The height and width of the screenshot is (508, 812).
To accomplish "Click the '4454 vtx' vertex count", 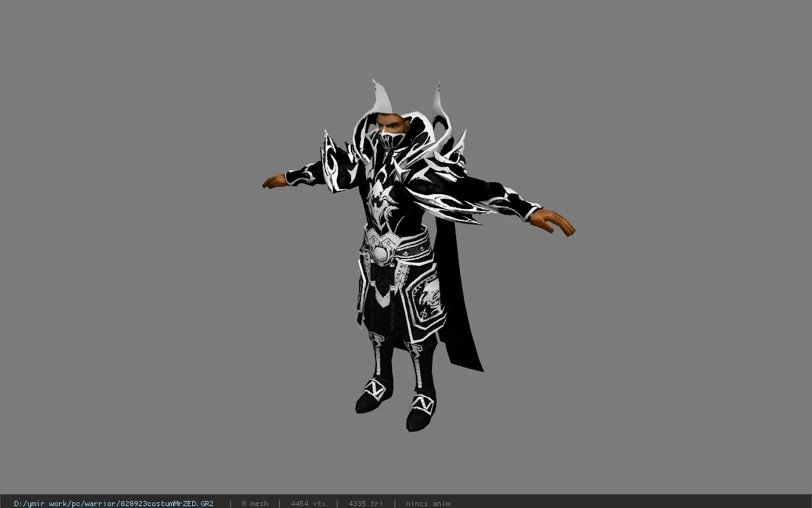I will (308, 504).
